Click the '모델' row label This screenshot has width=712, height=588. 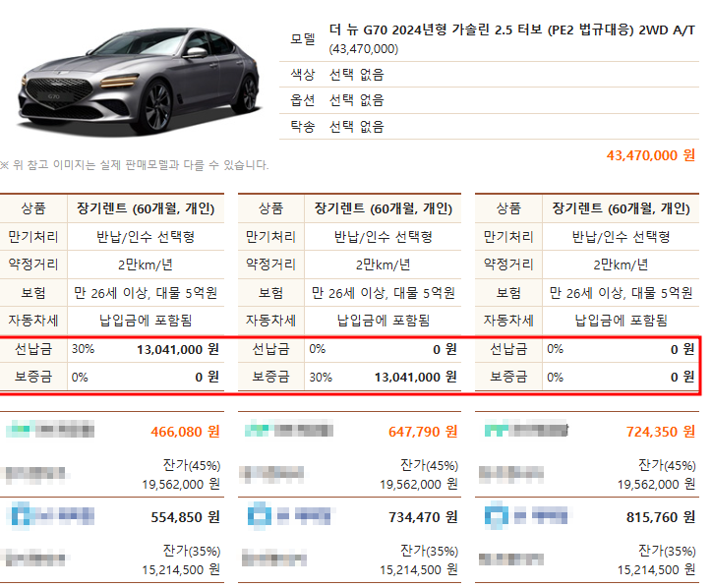(303, 39)
